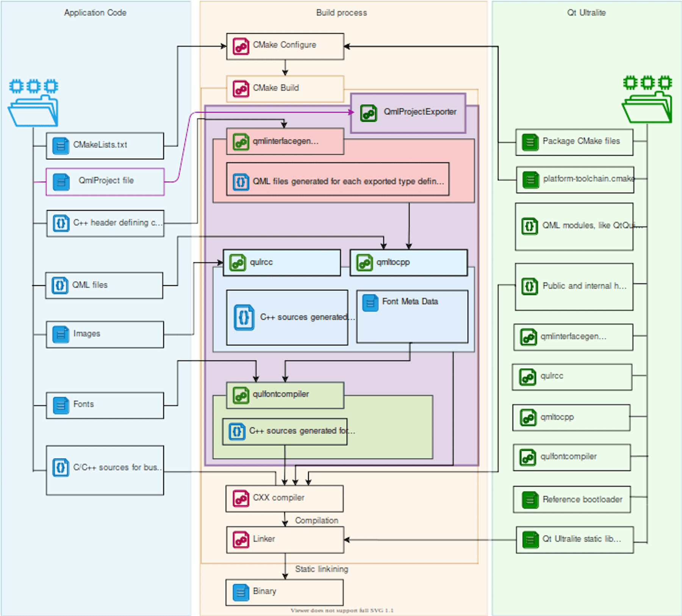The height and width of the screenshot is (616, 682).
Task: Click the QML files code icon
Action: 60,285
